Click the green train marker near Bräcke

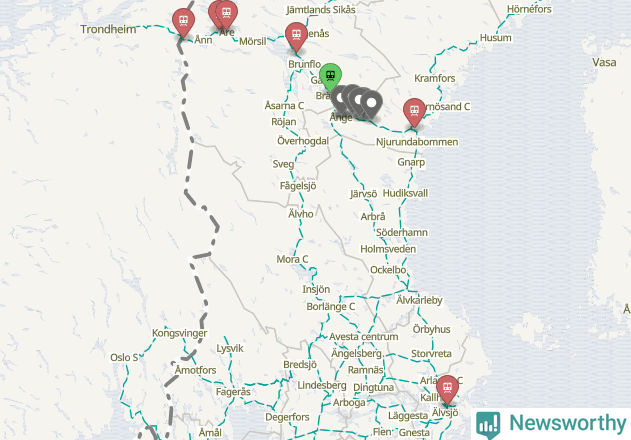pos(330,76)
